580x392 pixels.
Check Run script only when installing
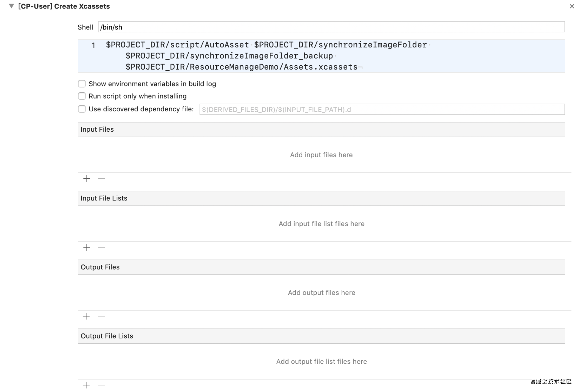[82, 96]
